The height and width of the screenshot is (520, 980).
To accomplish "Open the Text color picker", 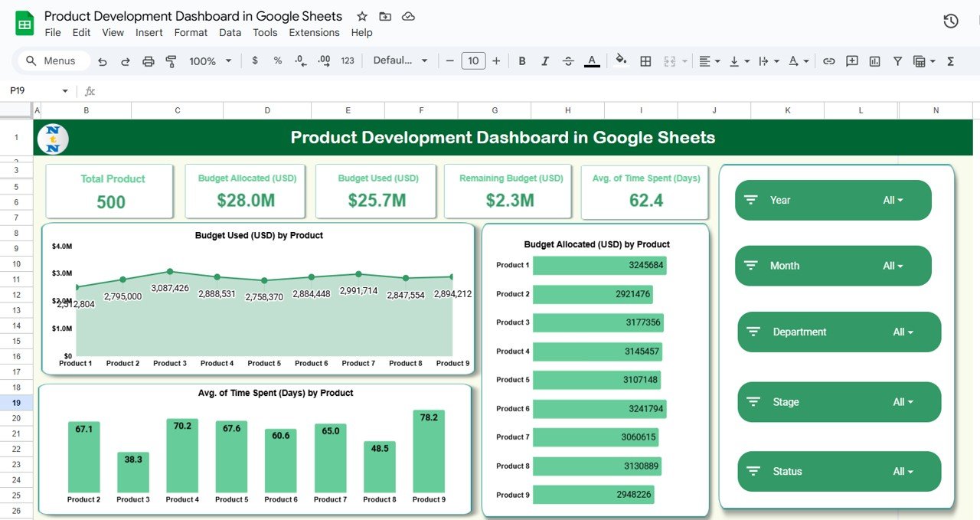I will click(591, 61).
